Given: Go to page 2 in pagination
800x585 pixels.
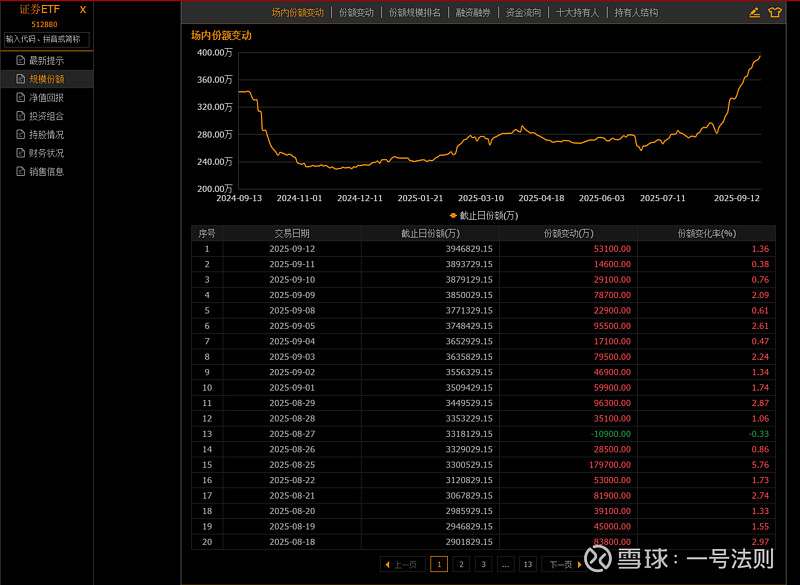Looking at the screenshot, I should coord(461,564).
